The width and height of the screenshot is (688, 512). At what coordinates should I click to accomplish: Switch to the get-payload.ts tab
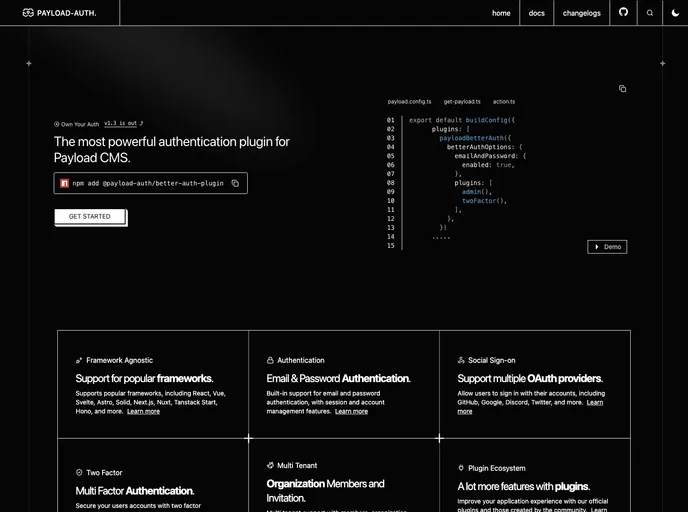pos(462,102)
